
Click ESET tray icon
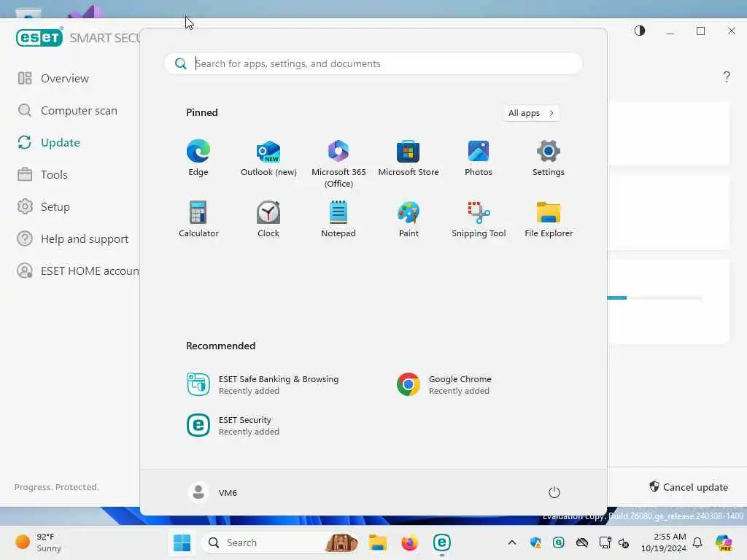(x=558, y=542)
